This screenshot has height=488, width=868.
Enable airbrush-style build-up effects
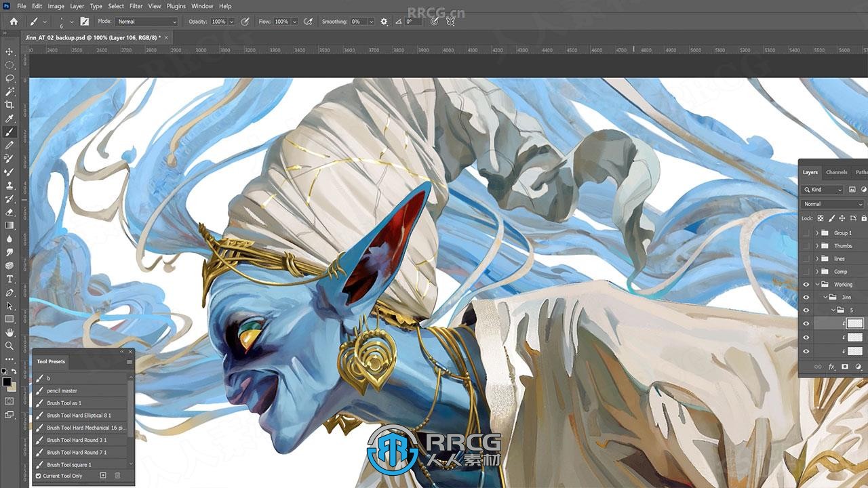tap(308, 22)
